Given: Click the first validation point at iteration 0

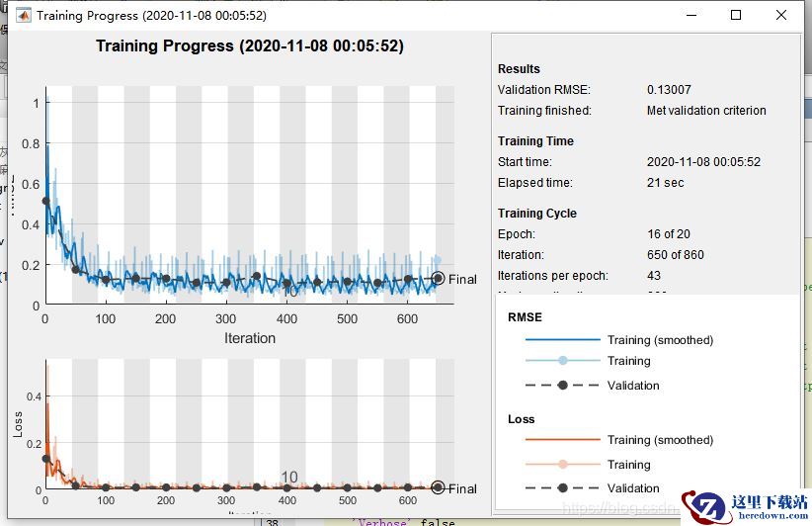Looking at the screenshot, I should tap(45, 201).
